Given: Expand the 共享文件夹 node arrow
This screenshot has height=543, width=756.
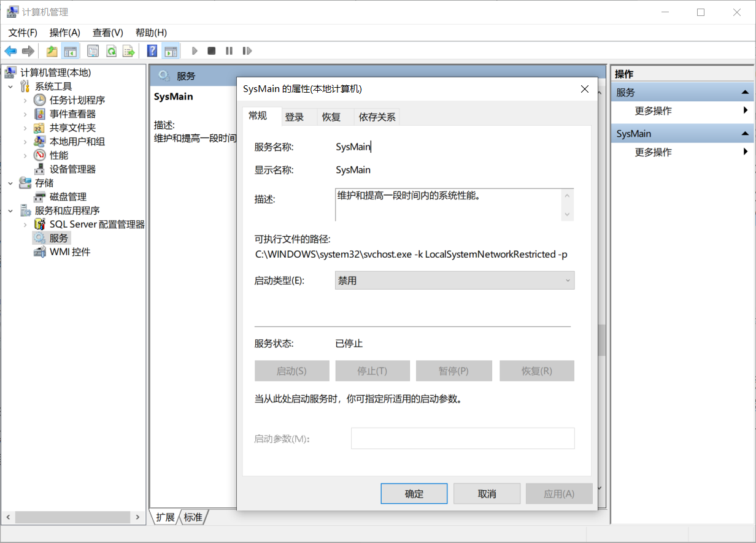Looking at the screenshot, I should [25, 128].
